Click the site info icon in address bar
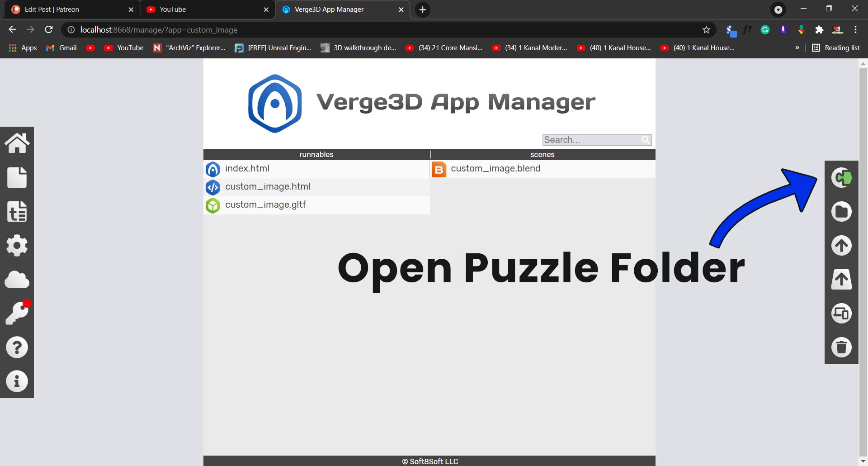This screenshot has height=466, width=868. pyautogui.click(x=71, y=30)
